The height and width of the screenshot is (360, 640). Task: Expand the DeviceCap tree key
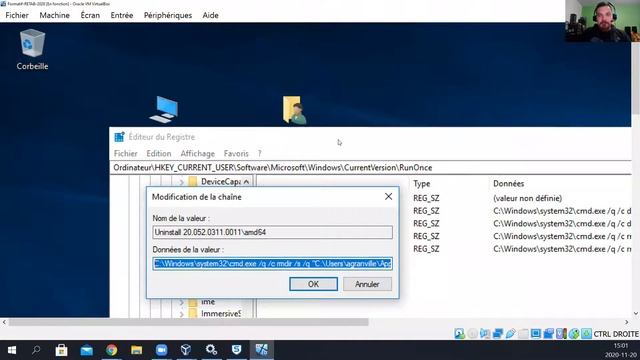(182, 182)
